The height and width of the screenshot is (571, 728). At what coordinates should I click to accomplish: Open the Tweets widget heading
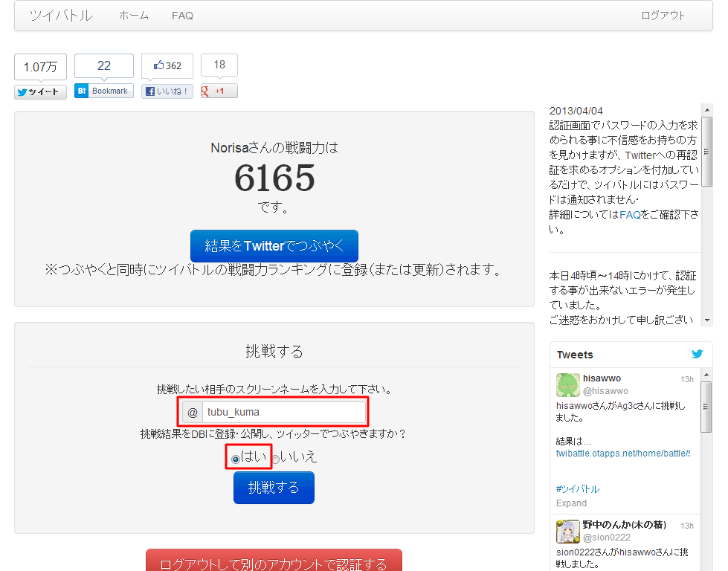point(575,355)
